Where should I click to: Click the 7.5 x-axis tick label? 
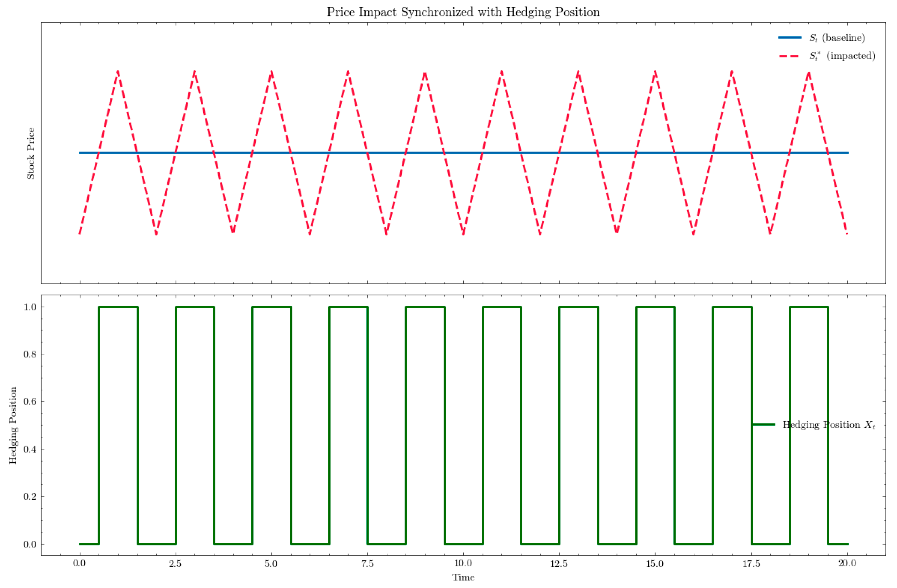coord(367,564)
